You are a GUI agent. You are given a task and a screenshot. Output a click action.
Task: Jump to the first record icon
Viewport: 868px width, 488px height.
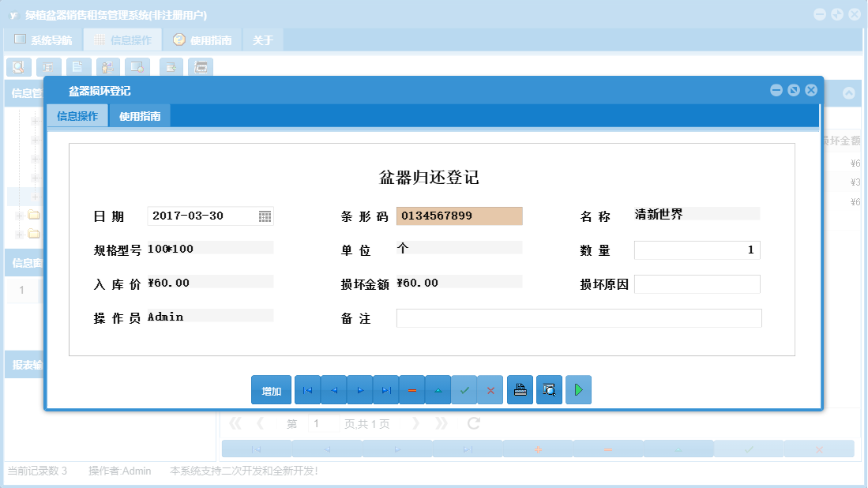307,389
